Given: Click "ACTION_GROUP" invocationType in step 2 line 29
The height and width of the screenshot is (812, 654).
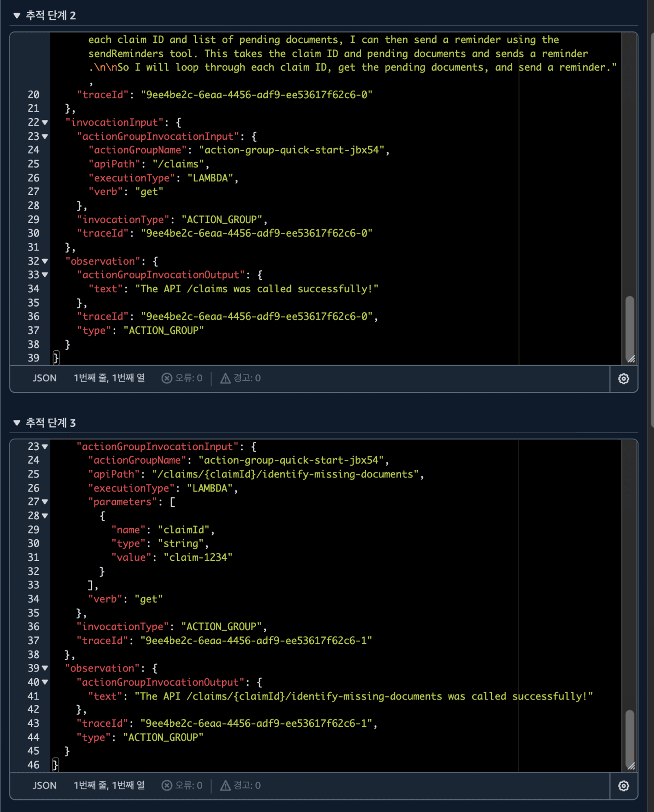Looking at the screenshot, I should (222, 220).
